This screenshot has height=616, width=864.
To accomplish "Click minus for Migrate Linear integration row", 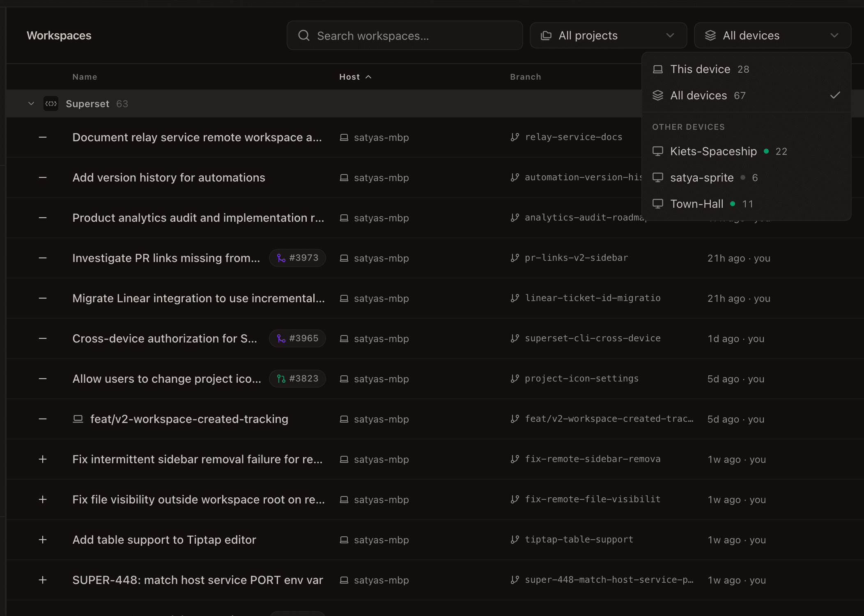I will 43,298.
